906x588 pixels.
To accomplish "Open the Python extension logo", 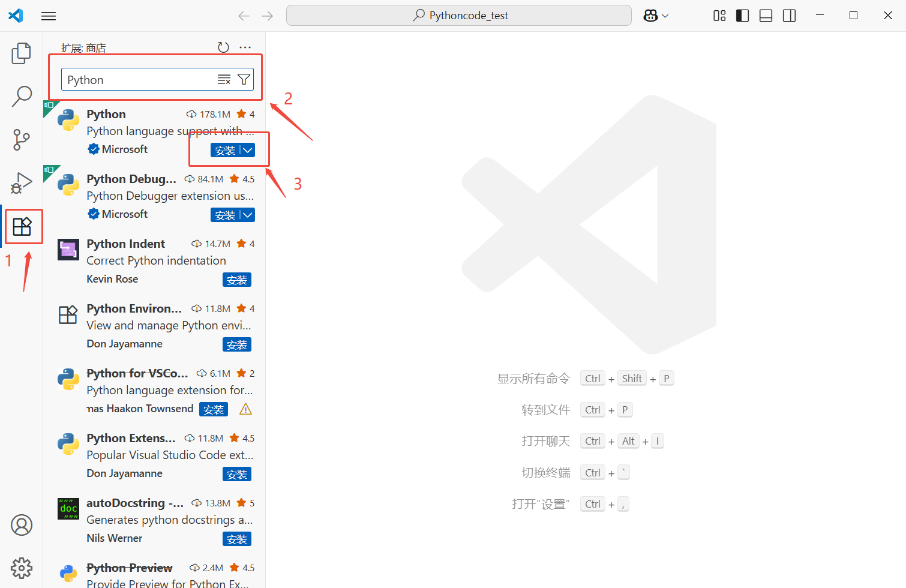I will [x=68, y=120].
